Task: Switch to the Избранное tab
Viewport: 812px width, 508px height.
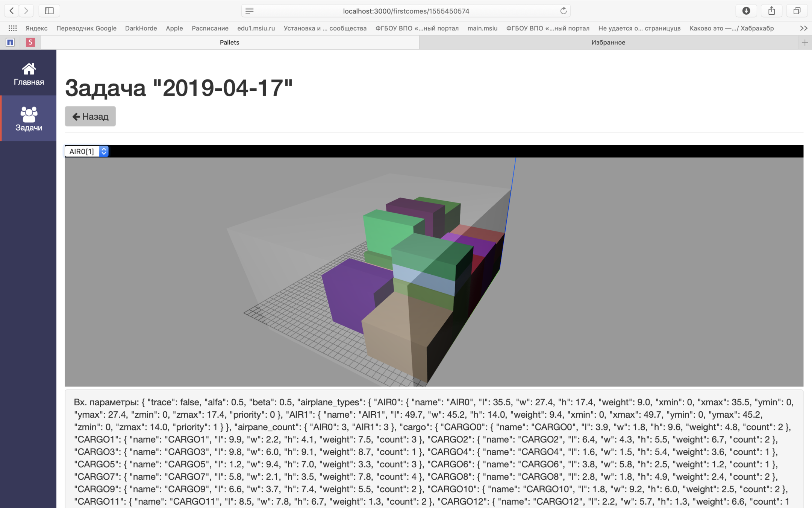Action: (608, 43)
